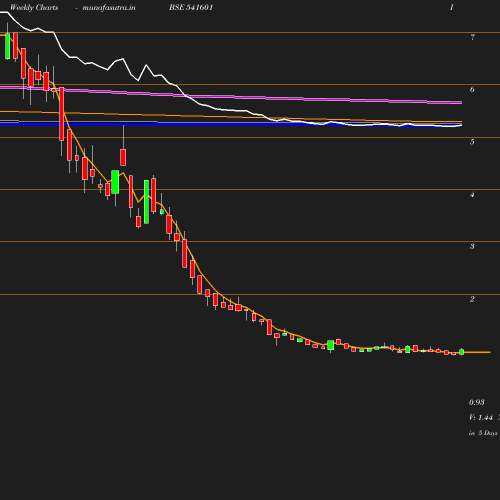The image size is (500, 500).
Task: Click the price axis label '6'
Action: 472,89
